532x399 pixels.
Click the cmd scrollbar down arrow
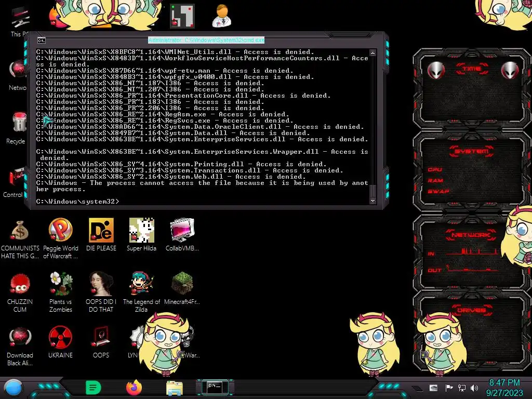[x=373, y=201]
